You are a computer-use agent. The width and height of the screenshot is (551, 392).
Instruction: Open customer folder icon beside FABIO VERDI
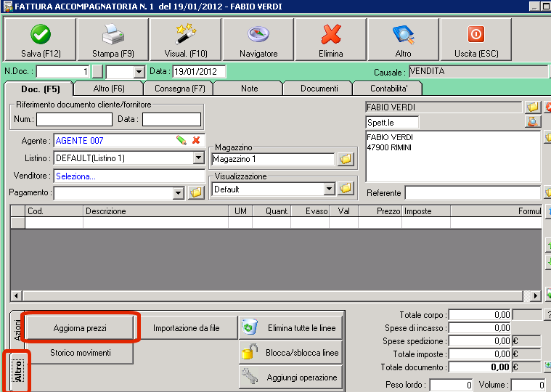[x=532, y=107]
